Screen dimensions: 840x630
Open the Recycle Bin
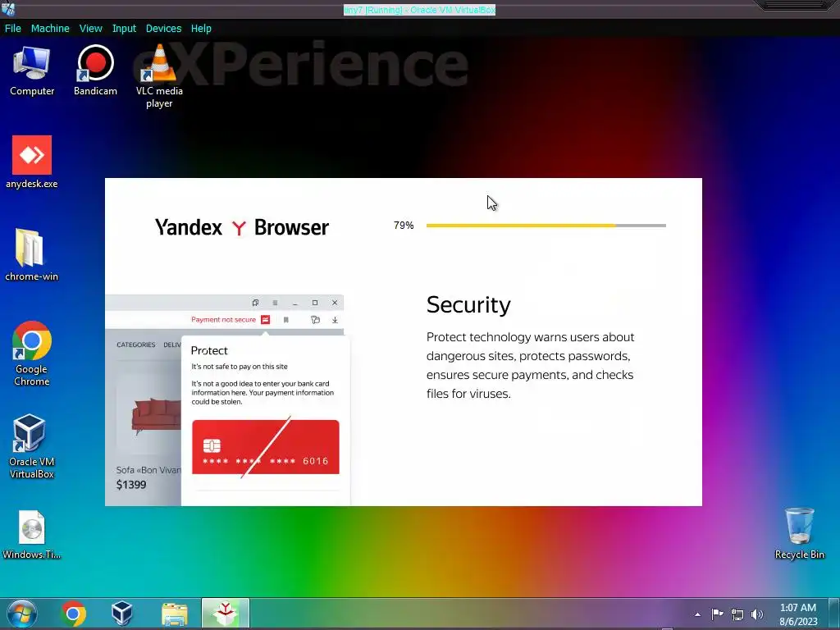pos(799,533)
